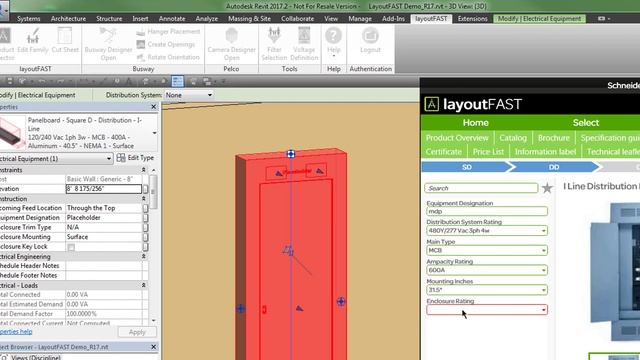The width and height of the screenshot is (640, 360).
Task: Click the Elevation value field
Action: [x=104, y=189]
